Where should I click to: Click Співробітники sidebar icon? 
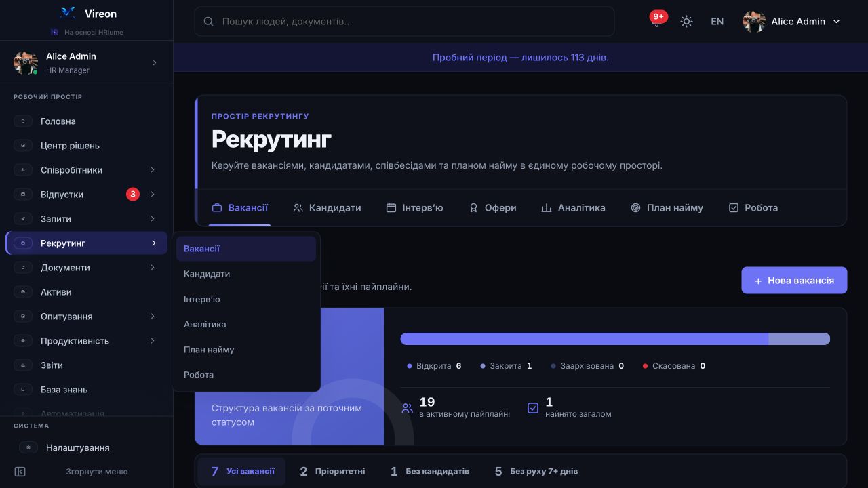click(23, 170)
